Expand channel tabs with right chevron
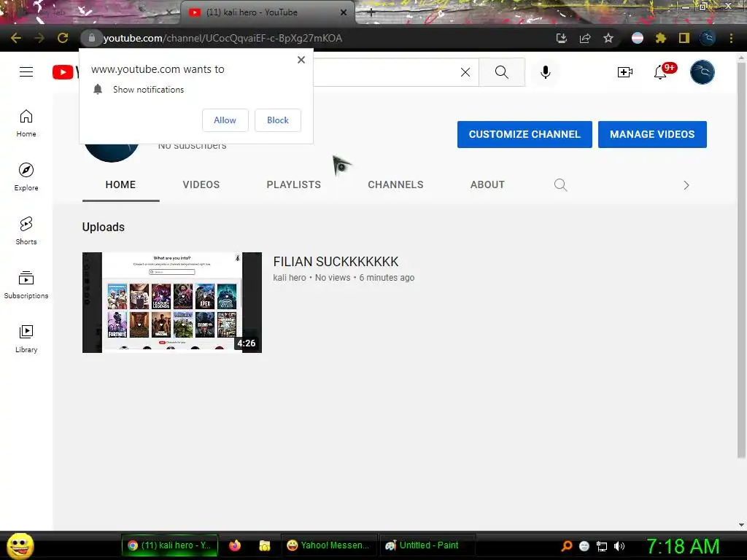The image size is (747, 560). 686,185
